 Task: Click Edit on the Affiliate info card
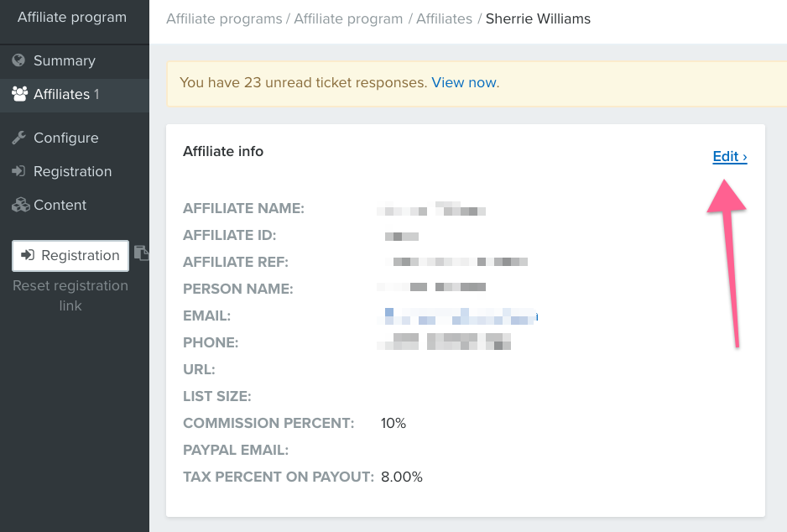click(729, 156)
